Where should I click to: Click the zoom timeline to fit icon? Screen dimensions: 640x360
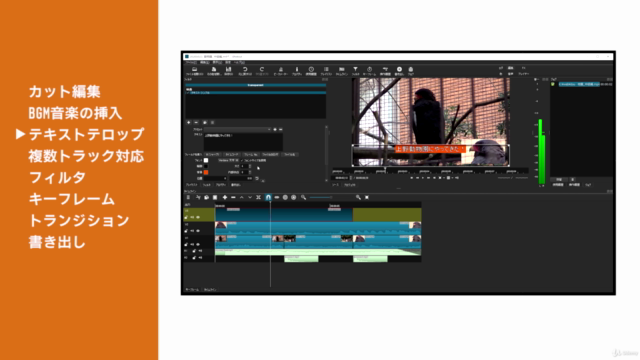click(367, 198)
